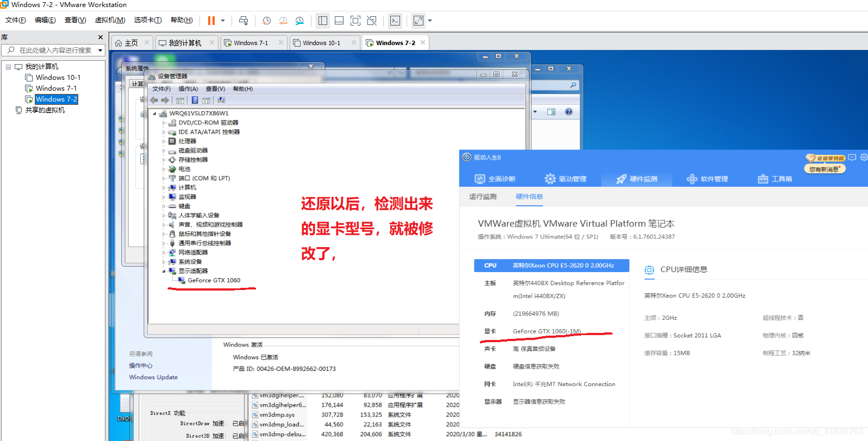
Task: Open the Windows Update link
Action: click(153, 377)
